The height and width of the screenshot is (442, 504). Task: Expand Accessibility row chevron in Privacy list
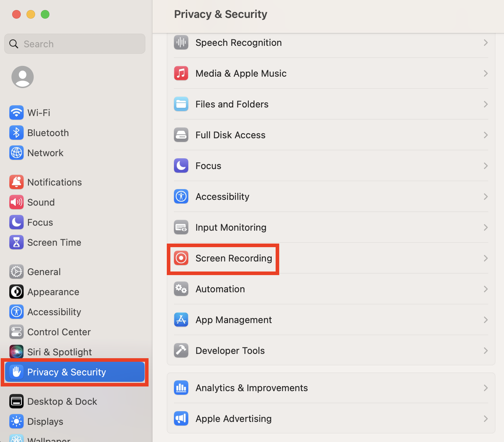(x=485, y=197)
